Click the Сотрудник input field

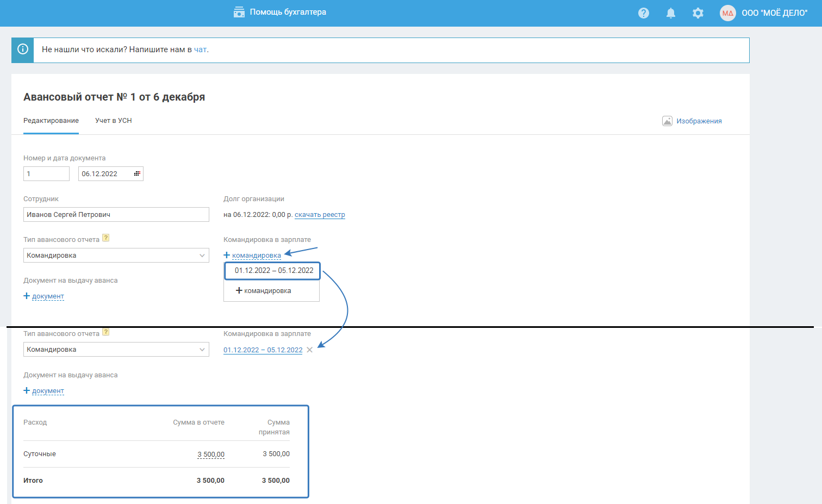pyautogui.click(x=116, y=215)
